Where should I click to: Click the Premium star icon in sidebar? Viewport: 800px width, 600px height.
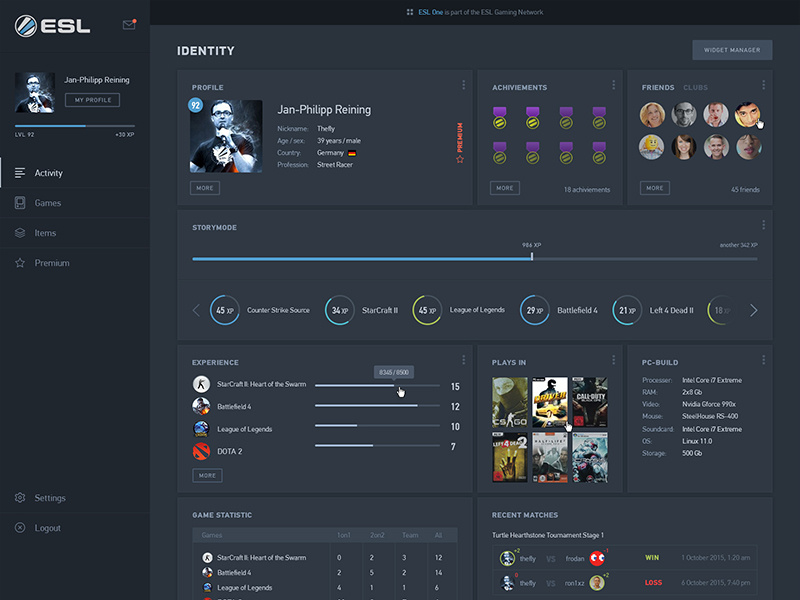[20, 263]
